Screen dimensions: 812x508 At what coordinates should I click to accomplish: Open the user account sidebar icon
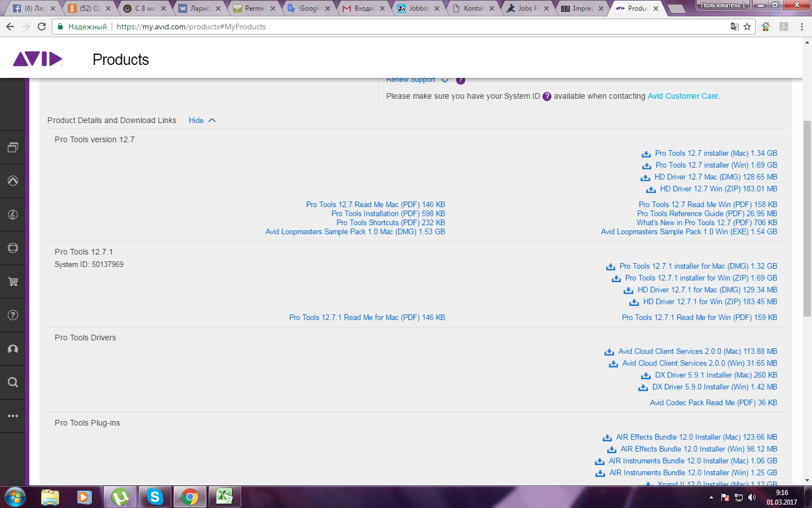pyautogui.click(x=12, y=349)
